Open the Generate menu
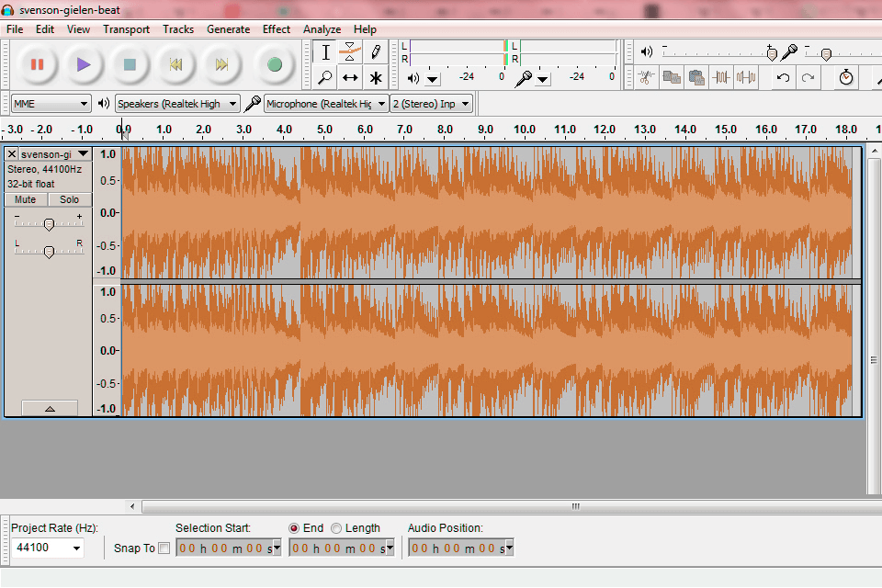The height and width of the screenshot is (588, 882). (229, 29)
